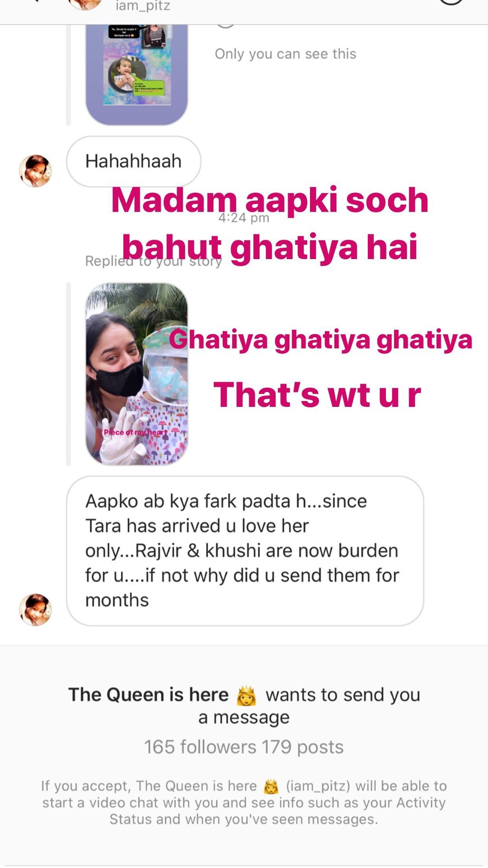This screenshot has width=488, height=868.
Task: Tap the 'Replied to your story' label
Action: [x=154, y=261]
